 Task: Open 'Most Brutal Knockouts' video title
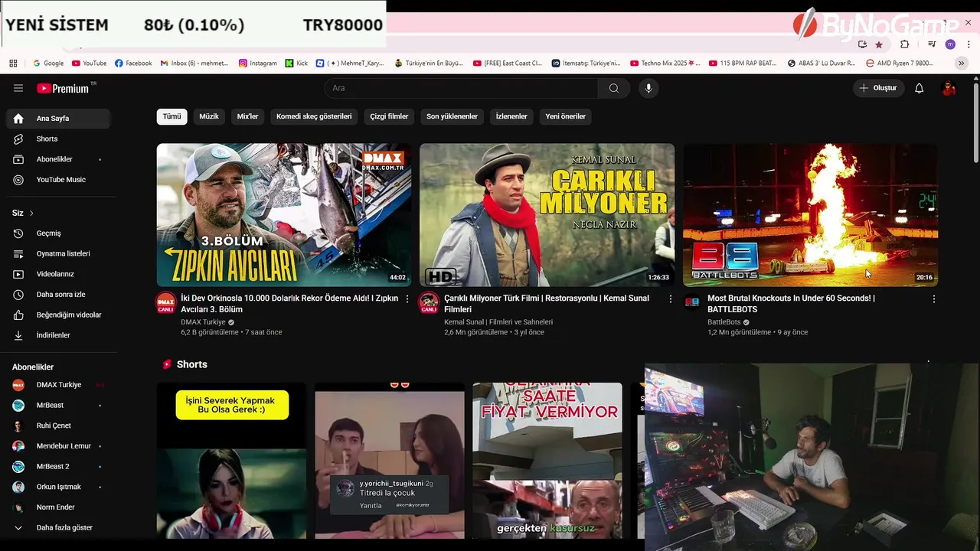tap(791, 304)
